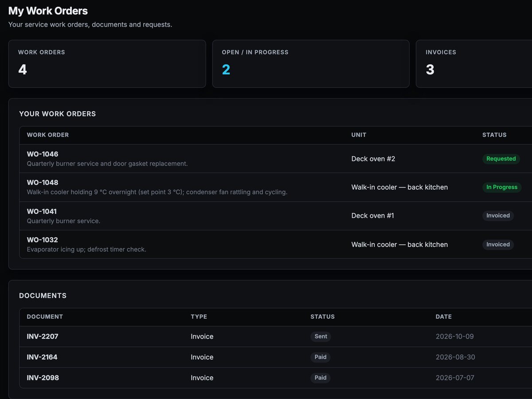
Task: Click the My Work Orders page title
Action: tap(48, 11)
